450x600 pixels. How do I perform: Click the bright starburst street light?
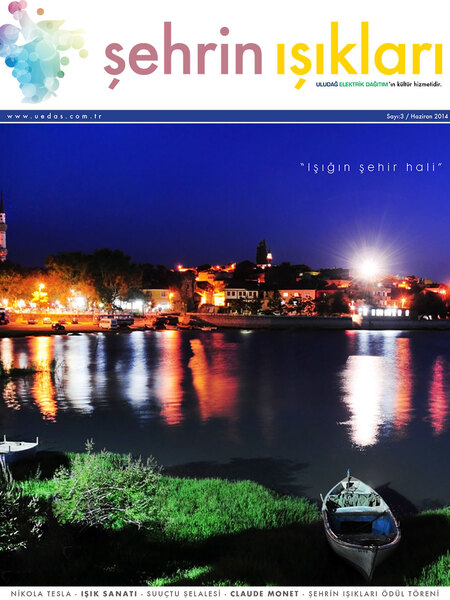coord(369,267)
